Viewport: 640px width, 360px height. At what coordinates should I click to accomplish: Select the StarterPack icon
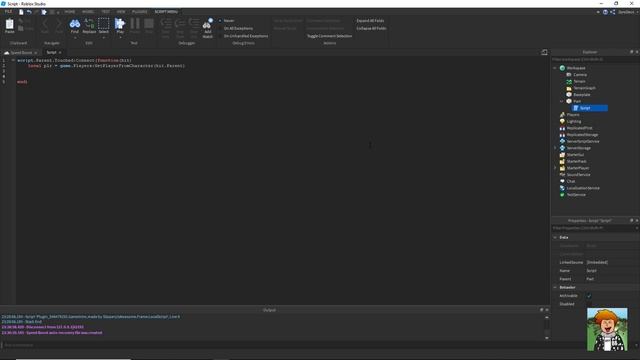562,161
